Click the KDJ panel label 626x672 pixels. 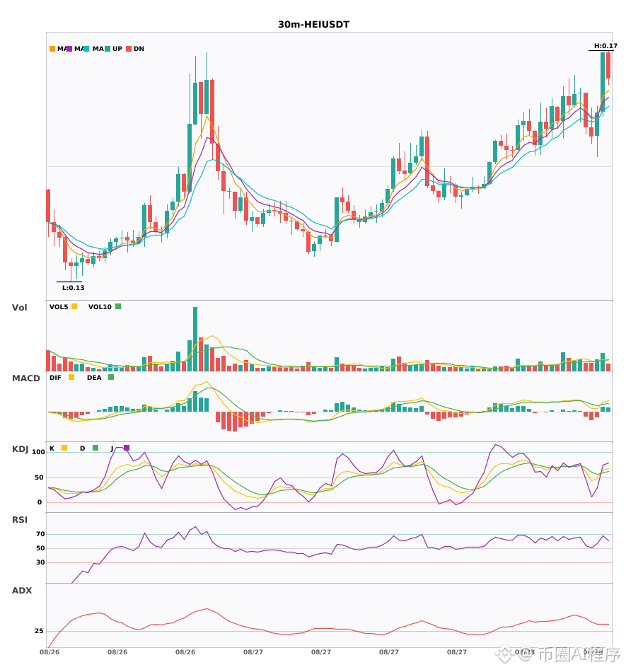(x=20, y=449)
